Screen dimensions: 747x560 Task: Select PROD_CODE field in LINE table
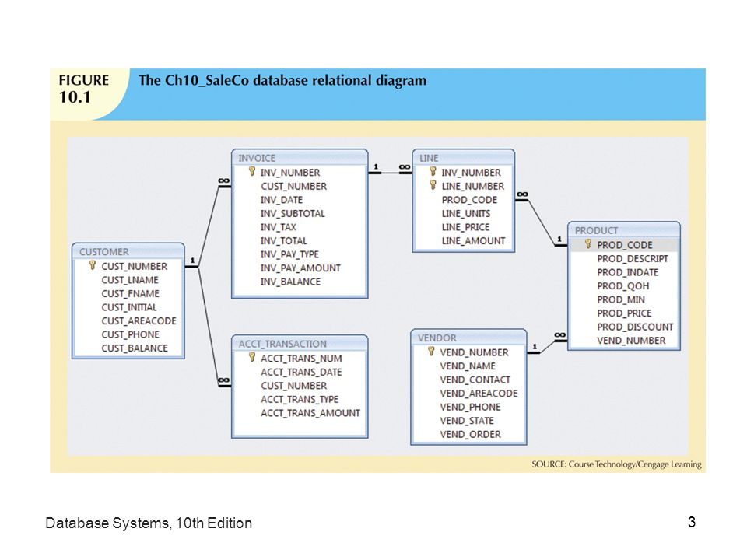(x=469, y=200)
